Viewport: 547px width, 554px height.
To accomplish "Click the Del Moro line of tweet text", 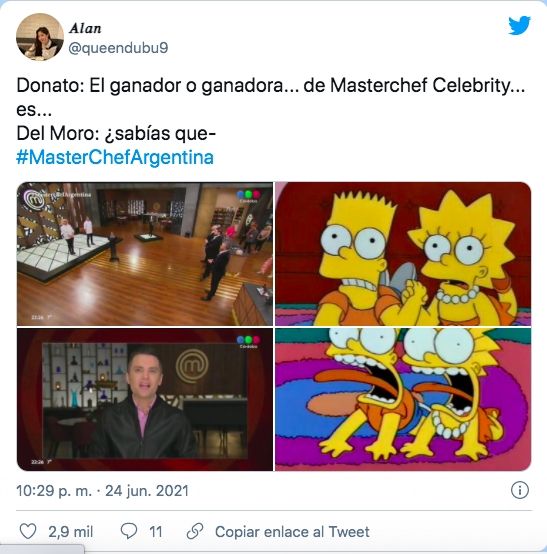I will [x=116, y=133].
